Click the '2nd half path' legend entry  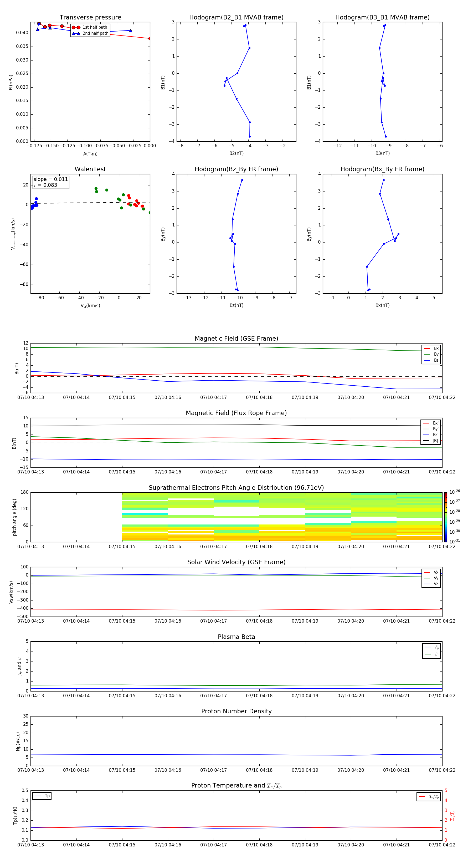tap(90, 33)
